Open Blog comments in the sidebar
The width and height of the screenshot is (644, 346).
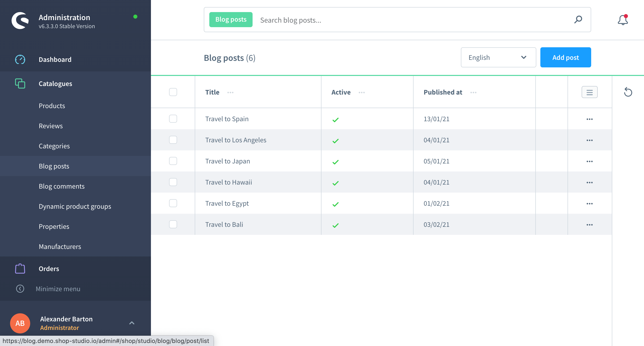62,186
